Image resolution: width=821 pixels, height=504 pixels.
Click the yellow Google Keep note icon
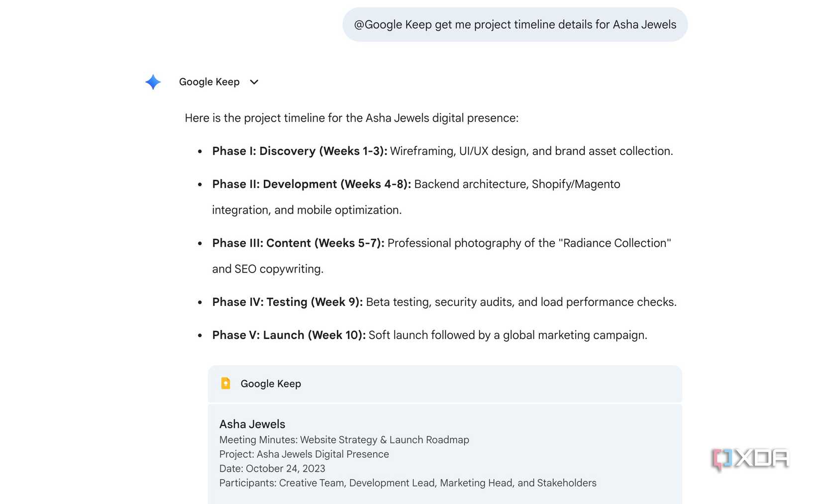coord(225,383)
